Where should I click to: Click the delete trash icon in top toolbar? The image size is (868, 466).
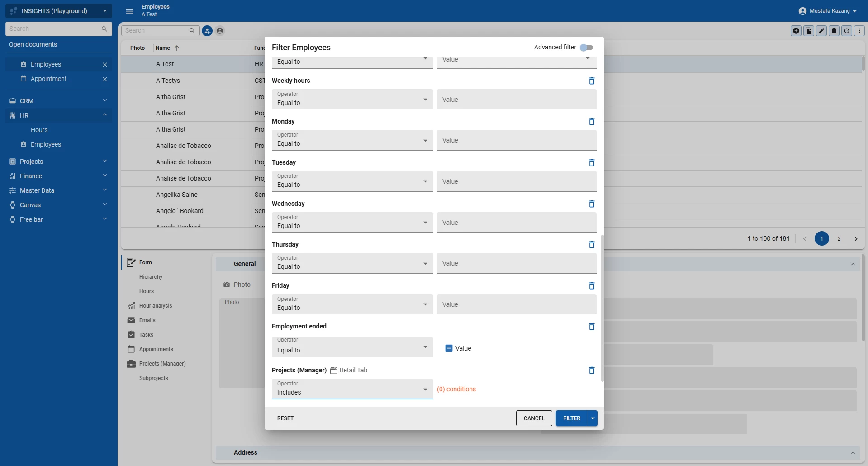(x=834, y=31)
